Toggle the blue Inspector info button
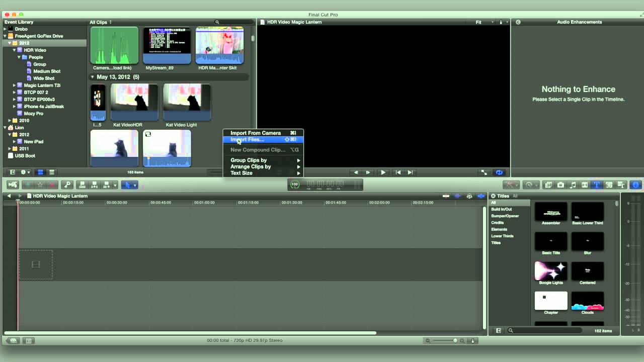This screenshot has height=362, width=644. (x=635, y=185)
